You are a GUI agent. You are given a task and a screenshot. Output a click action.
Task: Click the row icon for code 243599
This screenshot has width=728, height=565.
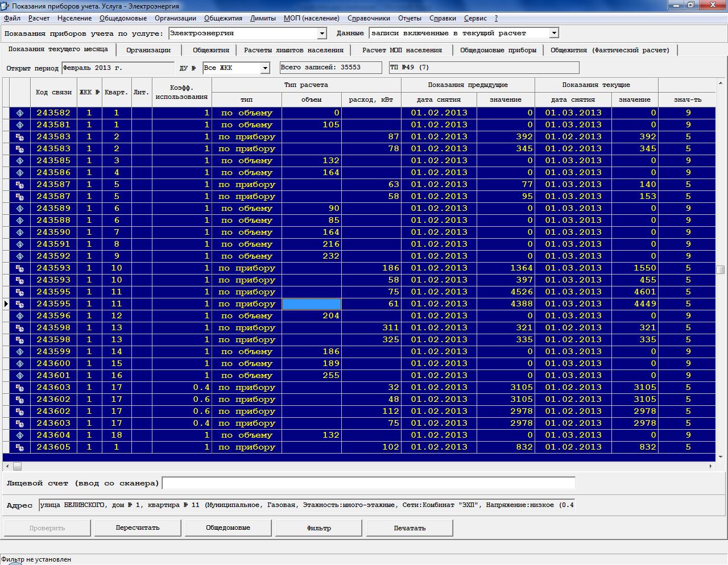(x=19, y=352)
